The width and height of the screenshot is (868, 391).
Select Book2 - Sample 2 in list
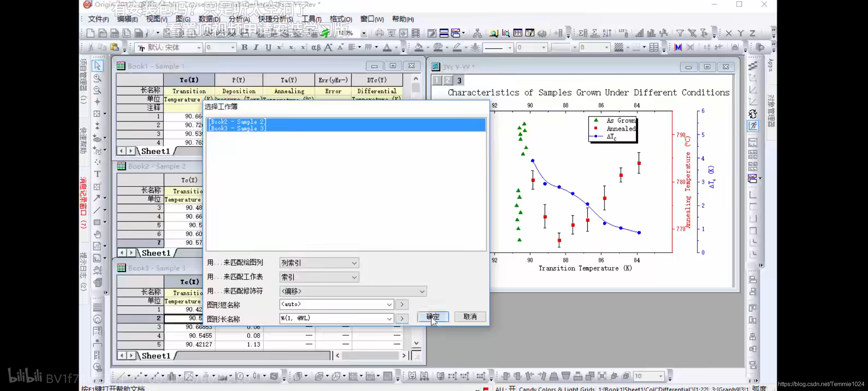(237, 122)
